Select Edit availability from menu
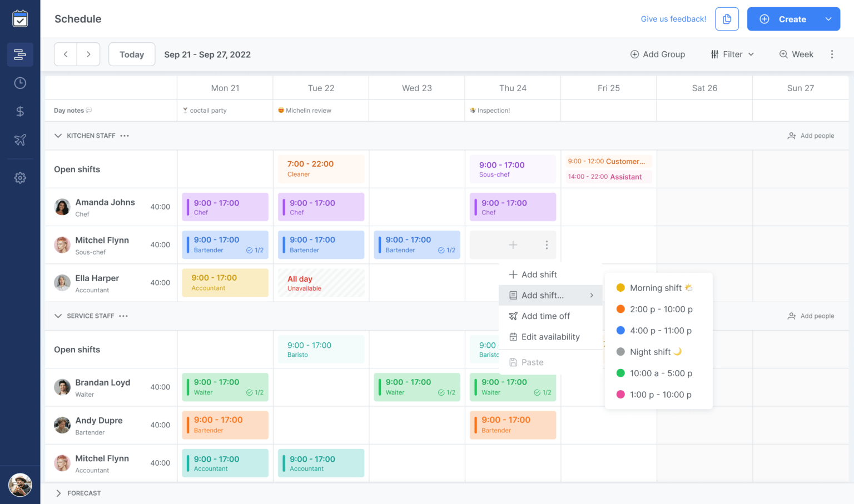 point(550,337)
